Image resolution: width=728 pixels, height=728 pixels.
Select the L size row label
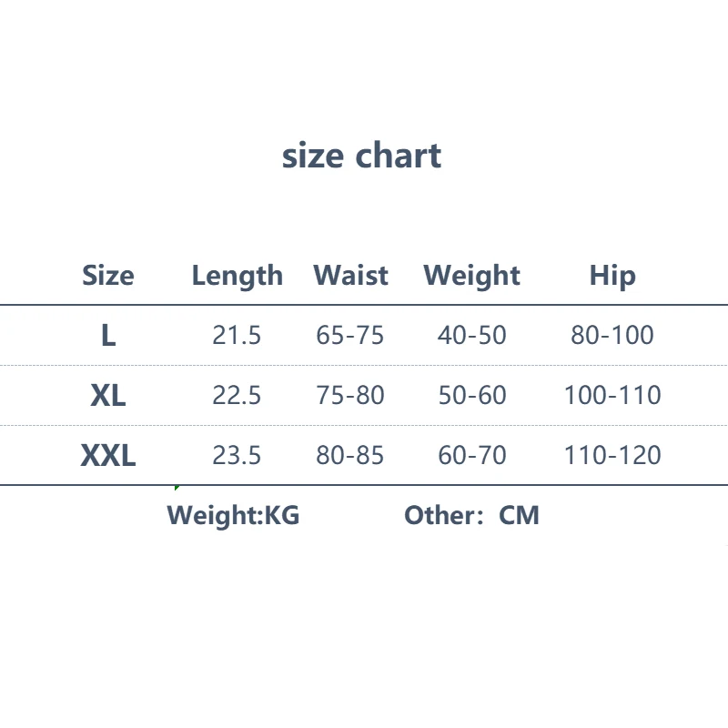tap(108, 336)
